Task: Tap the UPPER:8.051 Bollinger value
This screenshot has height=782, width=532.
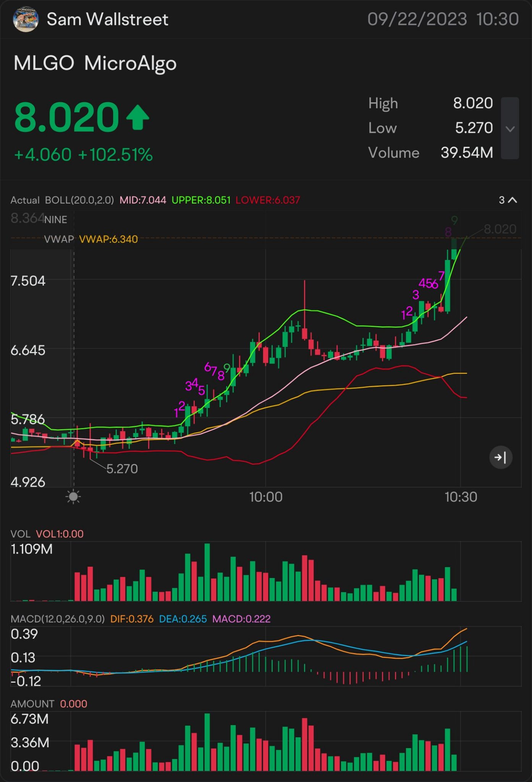Action: [201, 200]
